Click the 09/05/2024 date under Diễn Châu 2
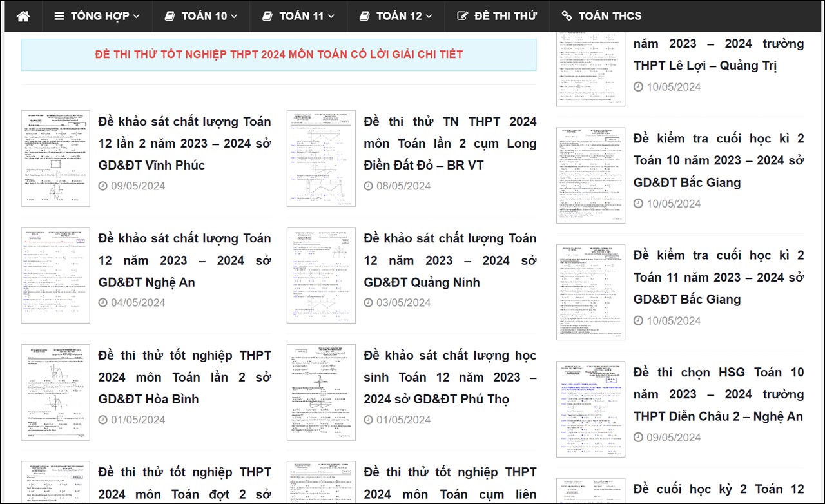This screenshot has height=504, width=825. pyautogui.click(x=674, y=438)
